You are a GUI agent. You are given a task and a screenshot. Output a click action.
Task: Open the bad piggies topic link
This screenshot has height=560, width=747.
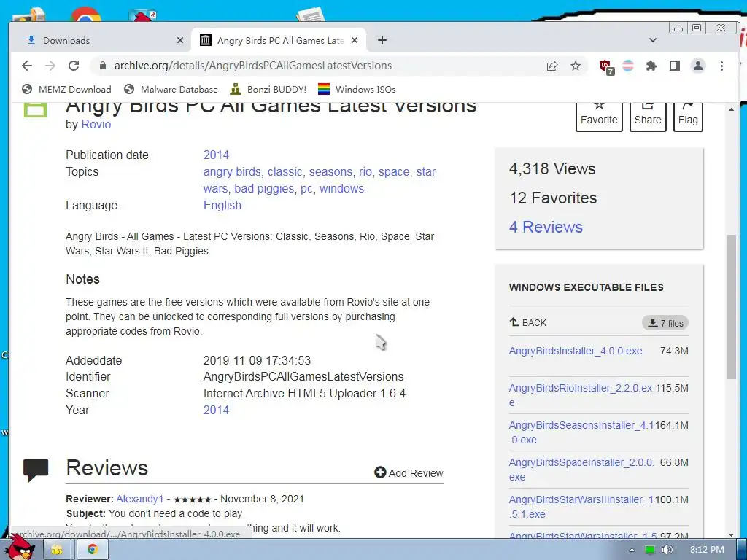[264, 189]
